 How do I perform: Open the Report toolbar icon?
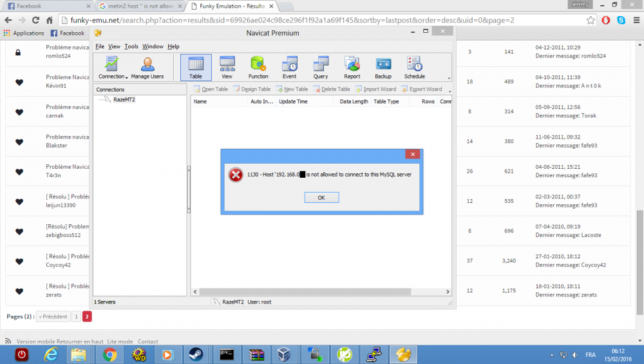pos(352,68)
